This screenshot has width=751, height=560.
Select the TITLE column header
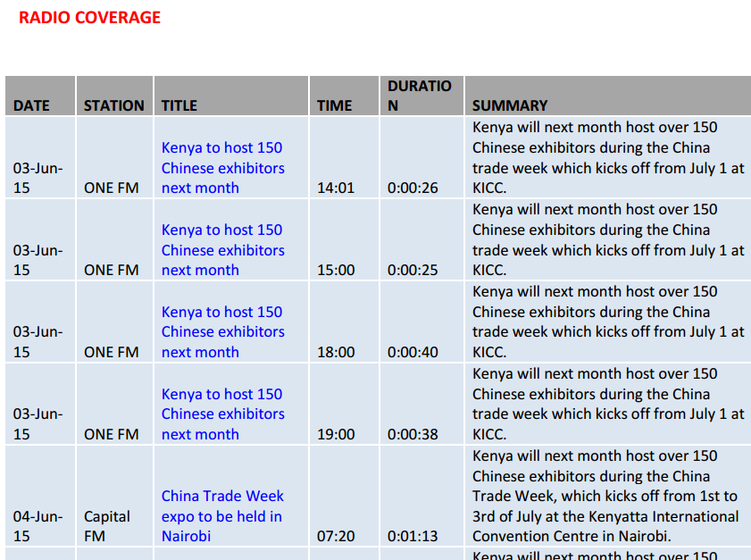179,105
